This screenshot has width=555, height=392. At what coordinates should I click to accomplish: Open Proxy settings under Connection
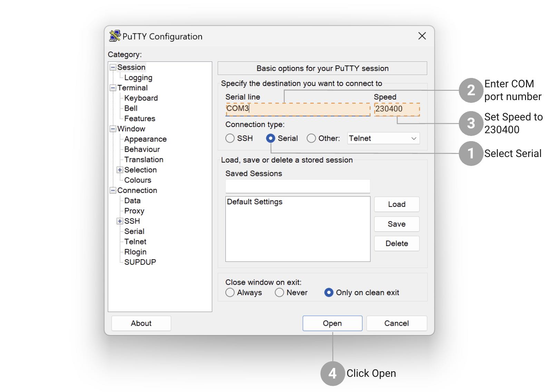(134, 211)
